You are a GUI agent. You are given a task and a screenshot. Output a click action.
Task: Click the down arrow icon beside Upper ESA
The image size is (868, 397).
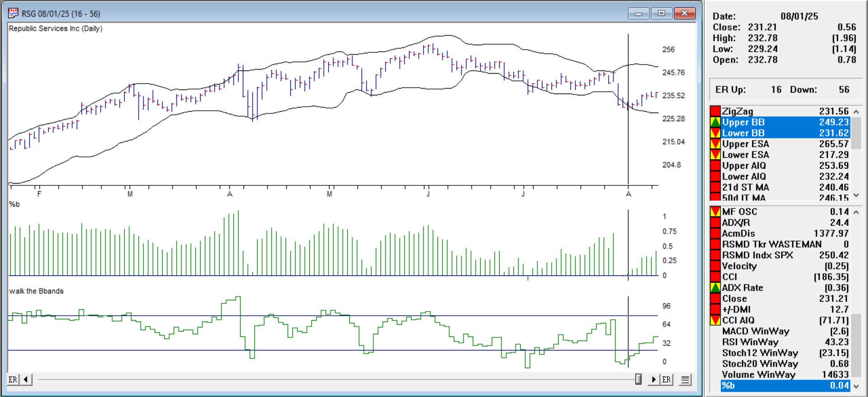point(715,144)
